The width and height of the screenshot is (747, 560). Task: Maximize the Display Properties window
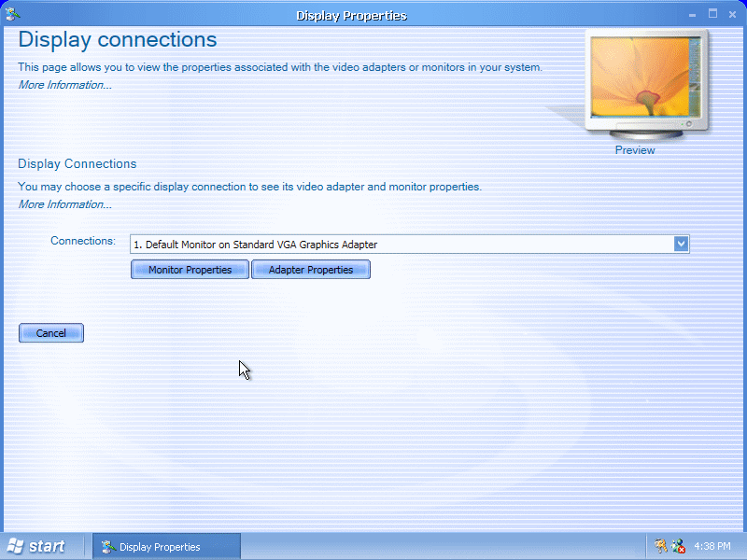(x=712, y=14)
